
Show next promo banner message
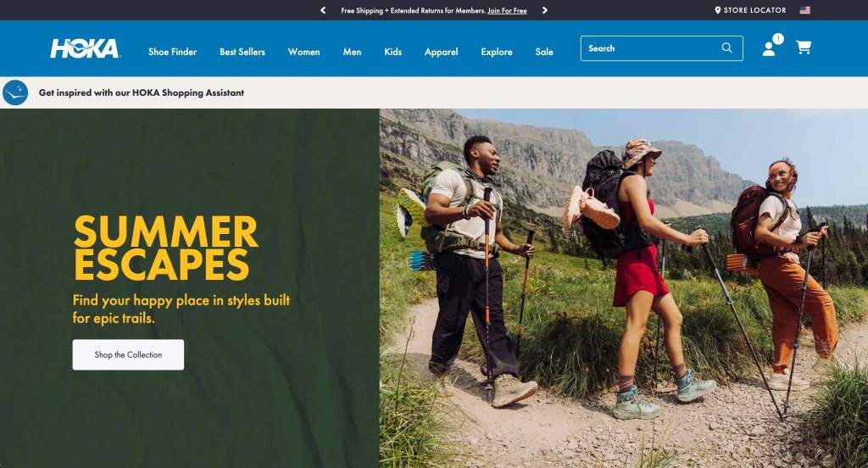coord(545,10)
